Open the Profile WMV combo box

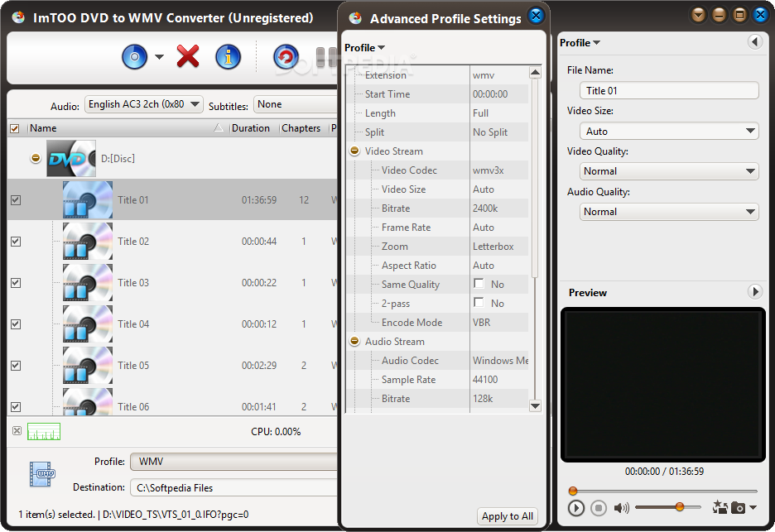point(233,462)
